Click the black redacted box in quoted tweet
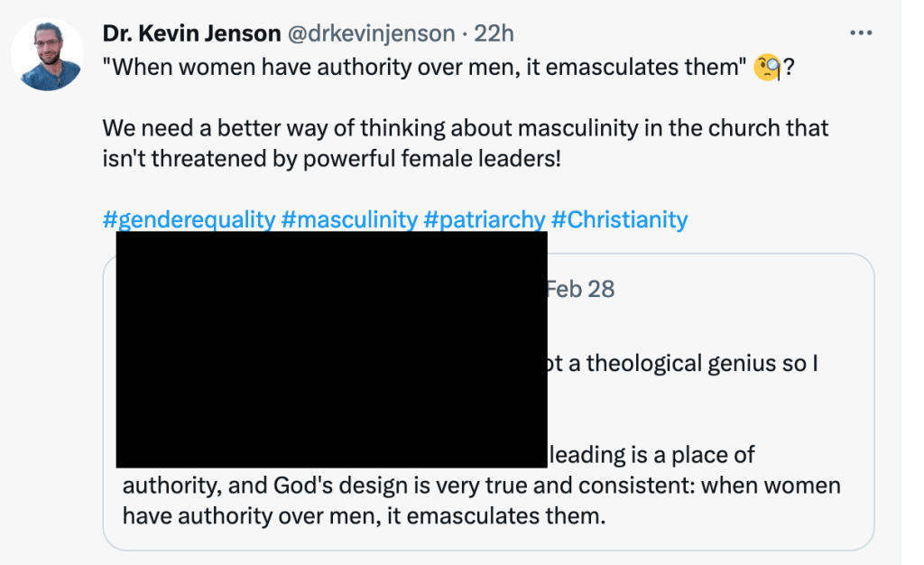The height and width of the screenshot is (565, 924). coord(331,349)
